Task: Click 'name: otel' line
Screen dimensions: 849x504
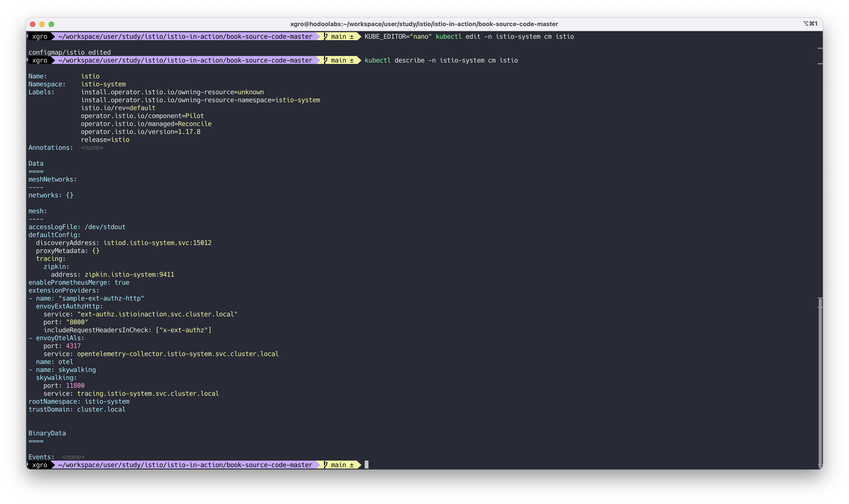Action: (x=55, y=362)
